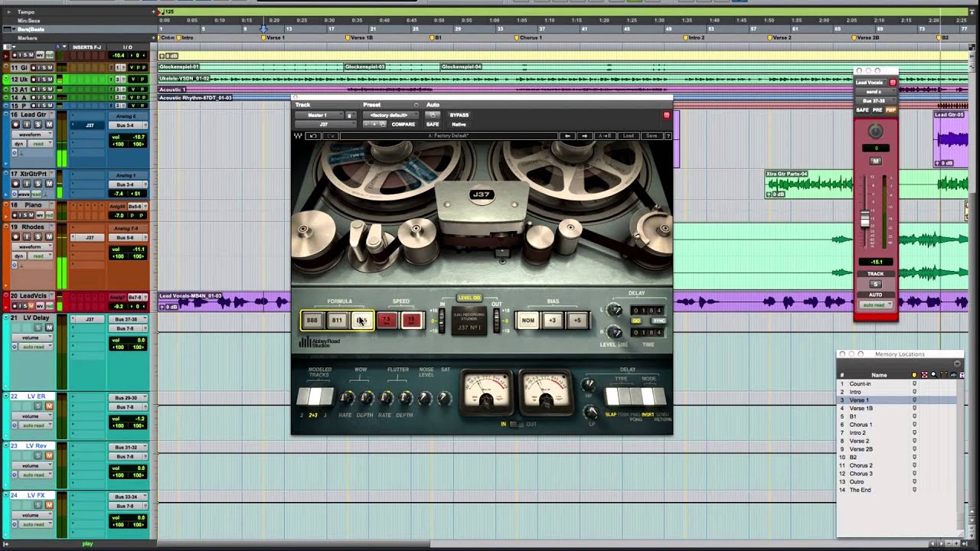980x551 pixels.
Task: Click the J37 plugin undo arrow
Action: click(312, 136)
